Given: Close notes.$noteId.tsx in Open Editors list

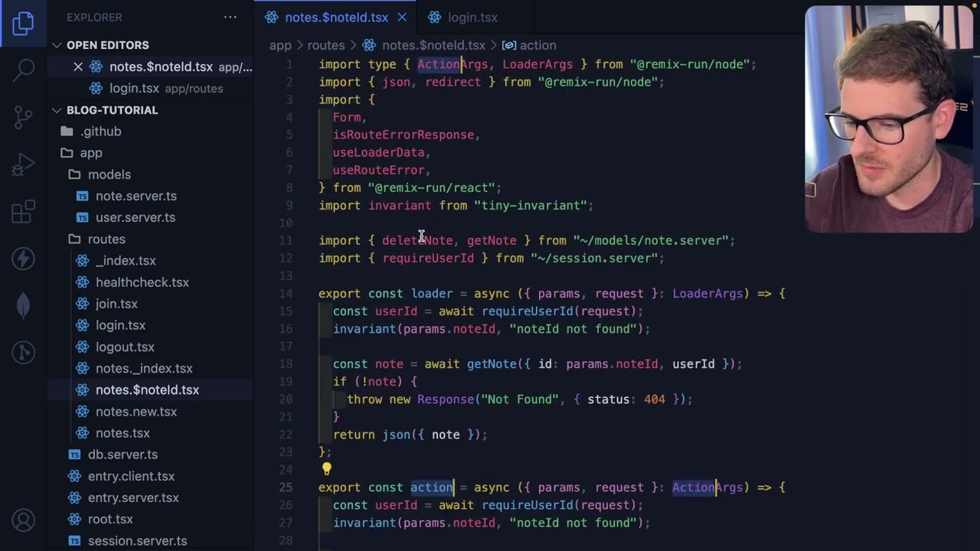Looking at the screenshot, I should (78, 67).
